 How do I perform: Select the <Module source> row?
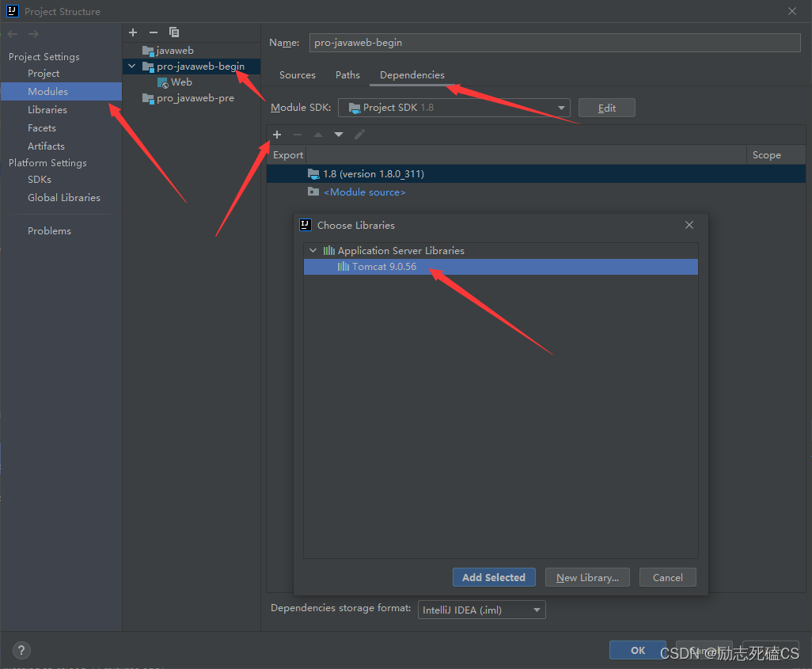pos(536,192)
